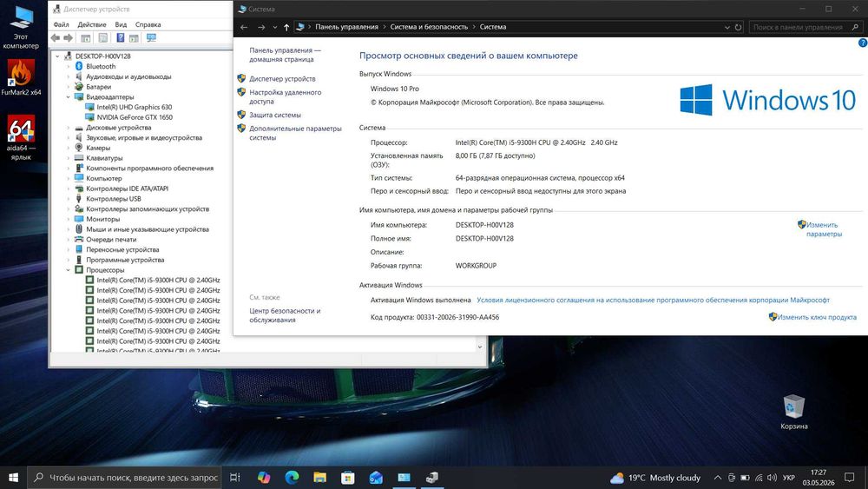Open Task View on the taskbar
868x489 pixels.
(234, 478)
